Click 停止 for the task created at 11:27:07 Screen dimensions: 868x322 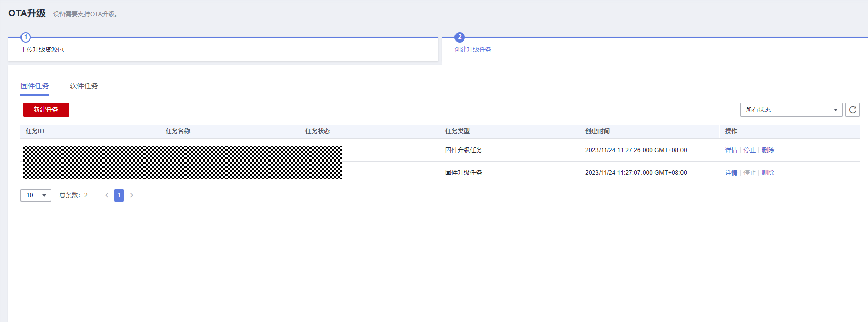click(x=750, y=173)
